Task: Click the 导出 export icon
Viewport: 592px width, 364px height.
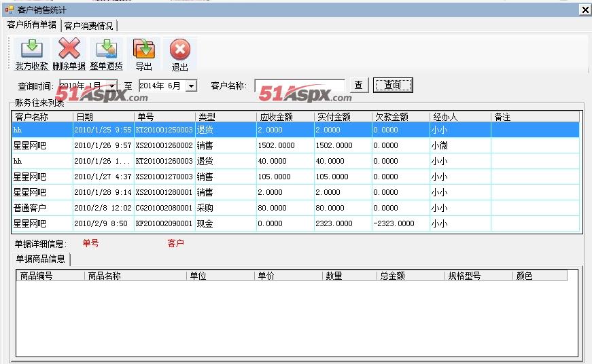Action: tap(143, 49)
